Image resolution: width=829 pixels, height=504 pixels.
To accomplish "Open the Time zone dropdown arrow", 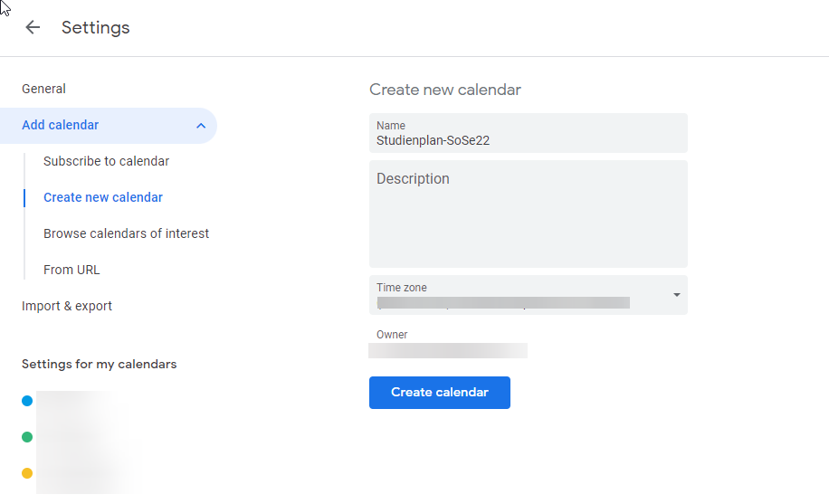I will pos(676,295).
